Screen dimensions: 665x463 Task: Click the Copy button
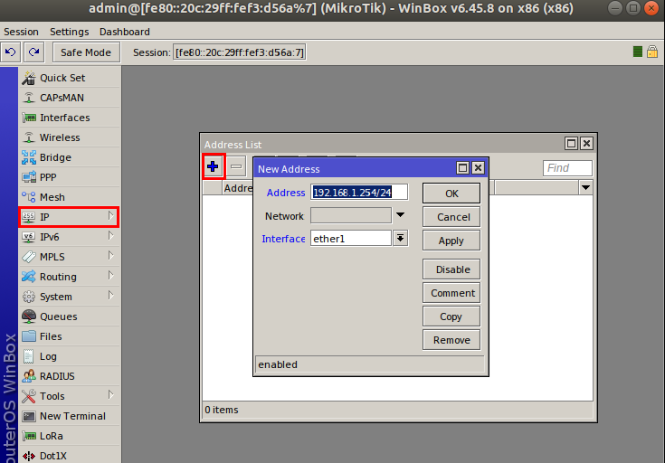pyautogui.click(x=451, y=317)
